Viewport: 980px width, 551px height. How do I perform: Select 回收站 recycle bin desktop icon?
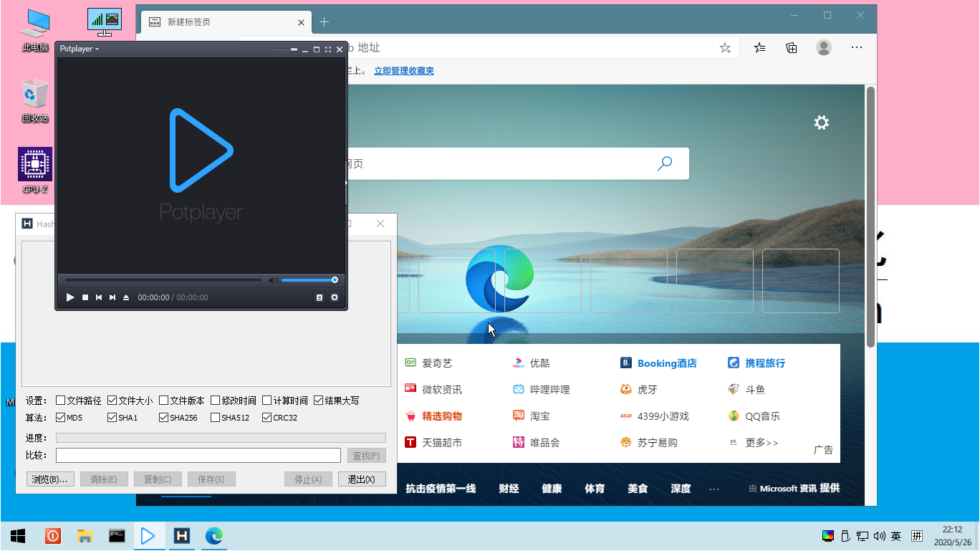click(x=35, y=100)
